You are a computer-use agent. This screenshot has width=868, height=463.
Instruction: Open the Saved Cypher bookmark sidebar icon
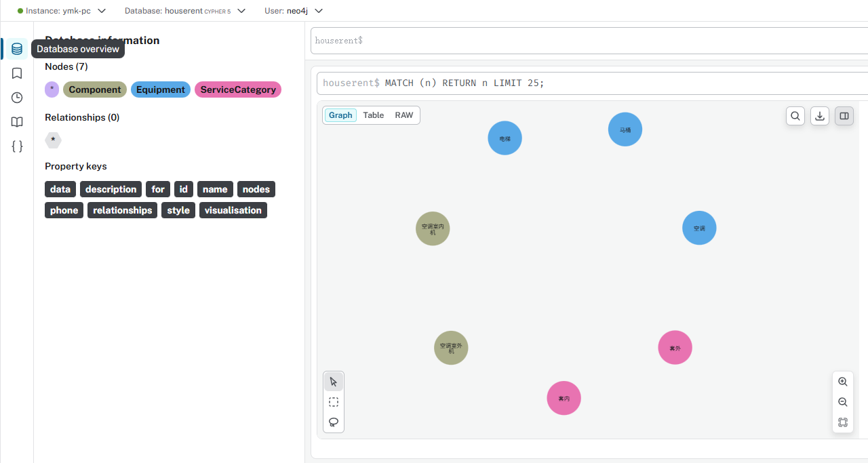click(17, 73)
